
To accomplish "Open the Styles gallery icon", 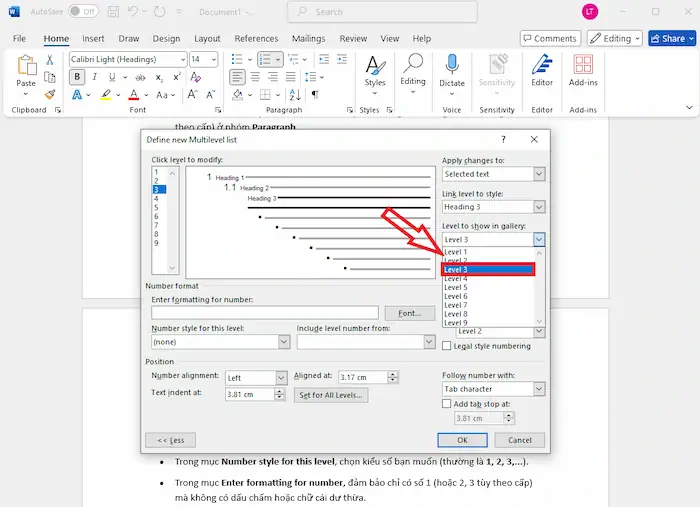I will (x=375, y=68).
